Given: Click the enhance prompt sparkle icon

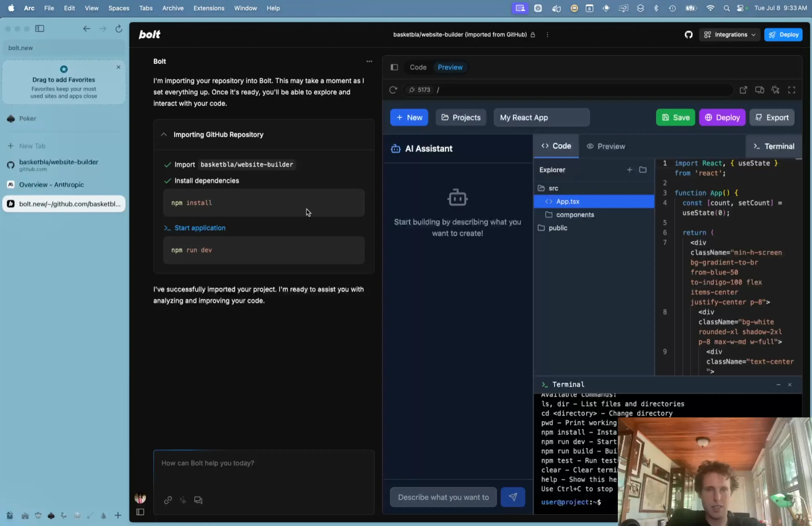Looking at the screenshot, I should coord(183,500).
